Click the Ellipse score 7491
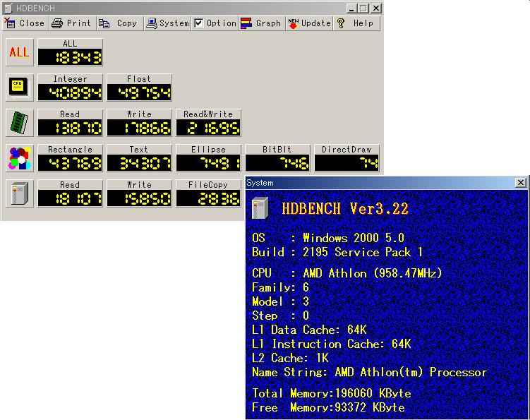The height and width of the screenshot is (420, 530). pyautogui.click(x=209, y=163)
